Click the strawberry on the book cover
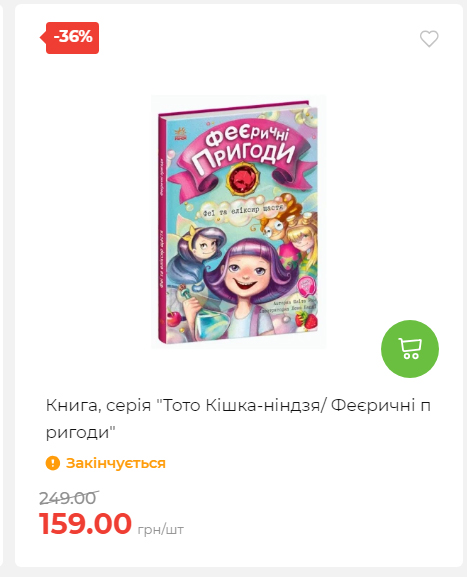Image resolution: width=467 pixels, height=577 pixels. (x=307, y=320)
